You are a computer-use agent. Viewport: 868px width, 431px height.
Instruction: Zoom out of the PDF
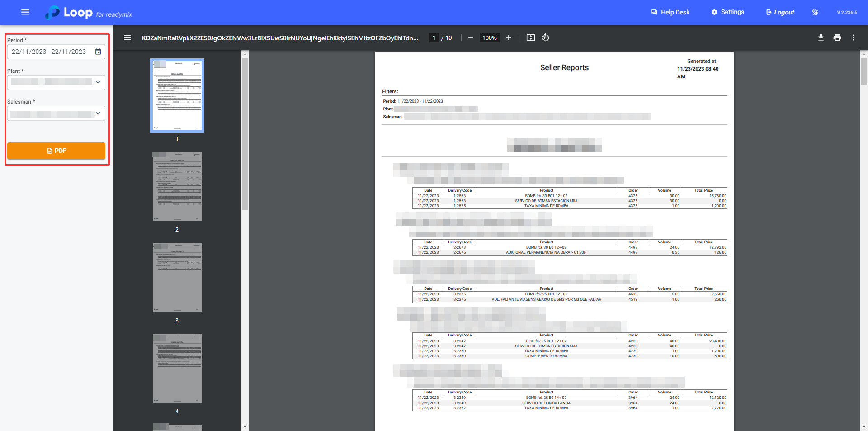click(x=470, y=38)
